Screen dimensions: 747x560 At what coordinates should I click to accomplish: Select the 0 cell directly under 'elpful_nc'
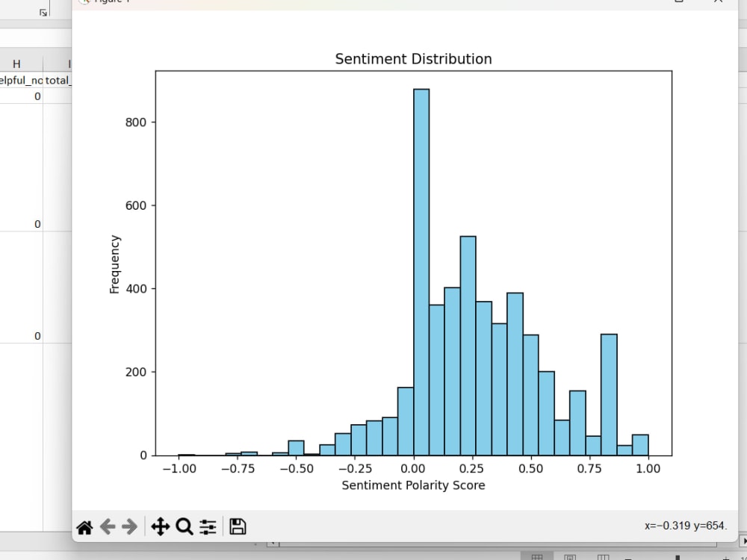click(22, 96)
